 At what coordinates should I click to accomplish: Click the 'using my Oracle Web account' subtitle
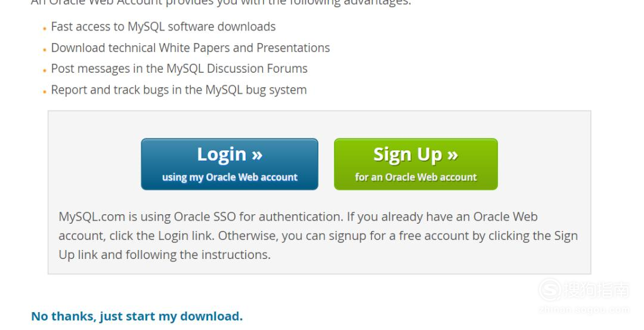pos(230,177)
